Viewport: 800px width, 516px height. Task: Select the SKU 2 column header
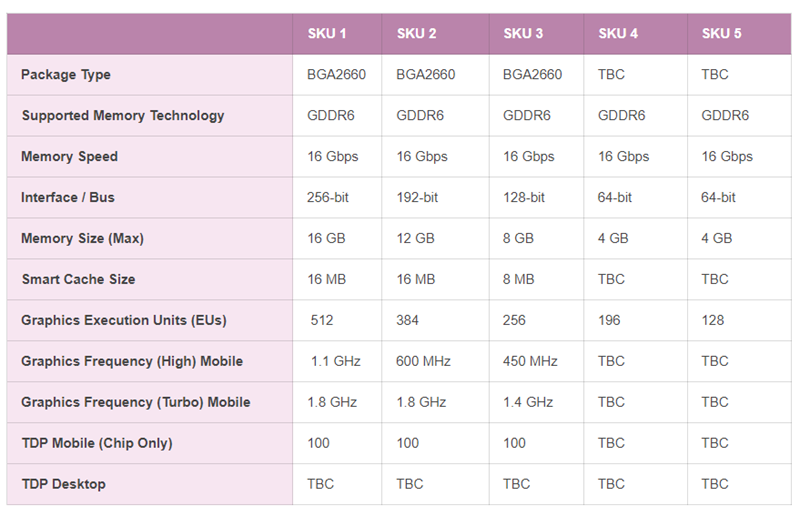[416, 34]
